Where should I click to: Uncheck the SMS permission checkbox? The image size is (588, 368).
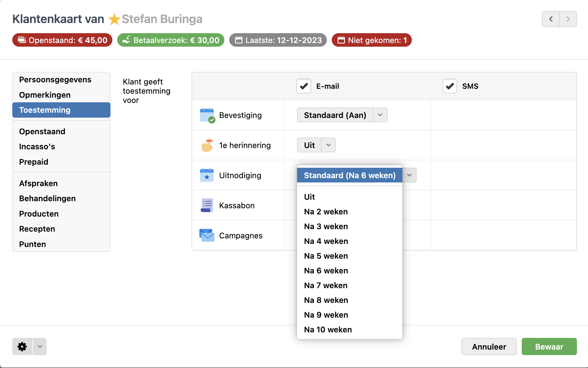pyautogui.click(x=450, y=86)
